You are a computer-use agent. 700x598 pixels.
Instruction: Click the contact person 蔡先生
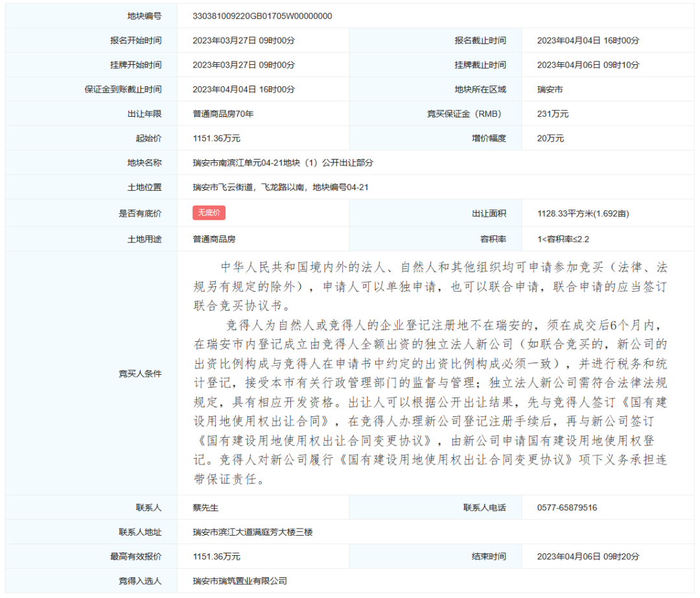(205, 508)
